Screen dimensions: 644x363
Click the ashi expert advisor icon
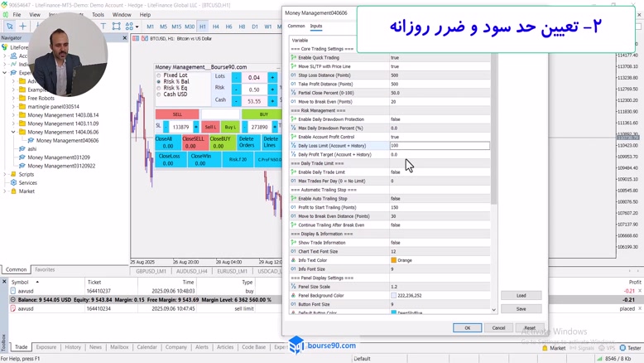(22, 148)
